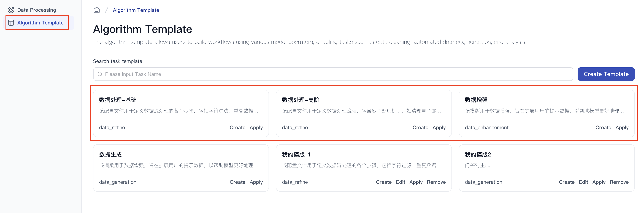Viewport: 644px width, 213px height.
Task: Click the 数据生成 card title
Action: tap(110, 155)
